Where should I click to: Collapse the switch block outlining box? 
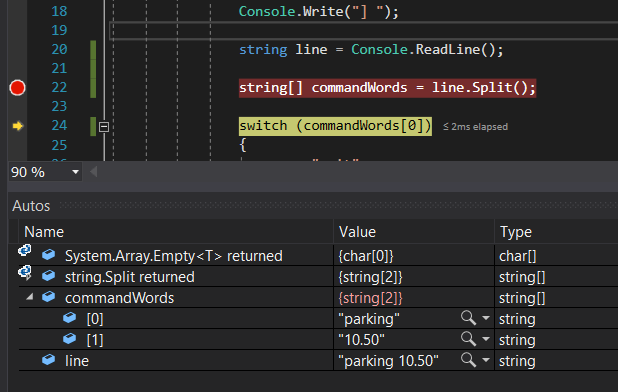point(104,127)
